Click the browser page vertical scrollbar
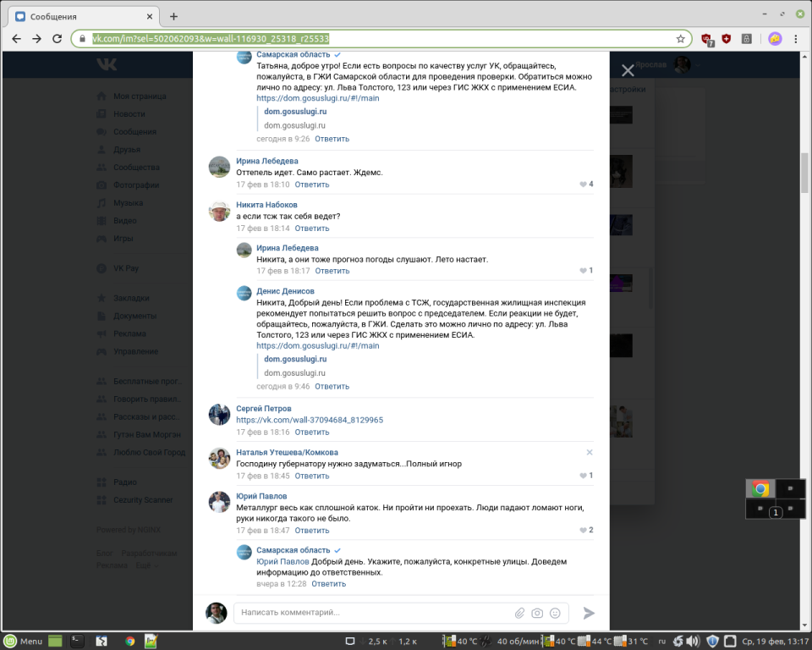Viewport: 812px width, 650px height. coord(805,169)
